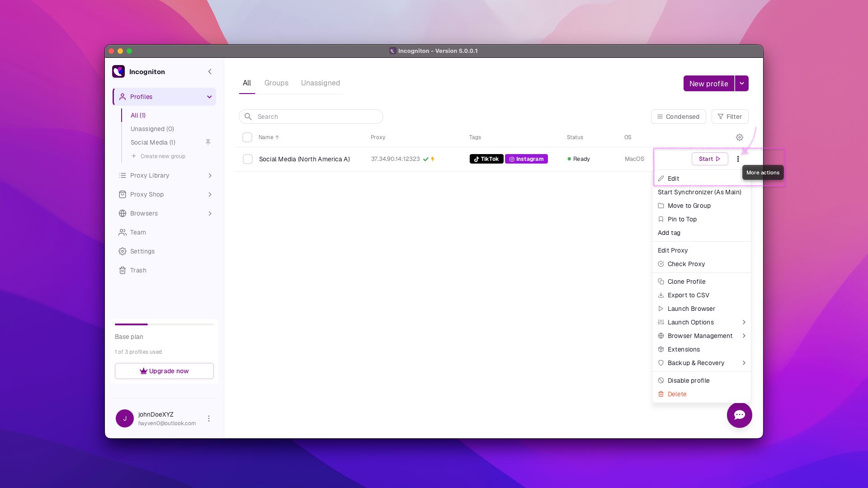
Task: Click the proxy lightning bolt icon
Action: point(433,159)
